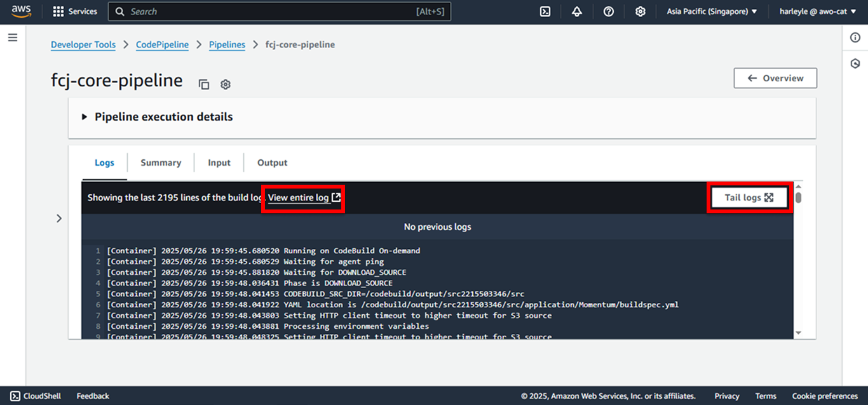Copy the fcj-core-pipeline name
868x405 pixels.
(x=204, y=84)
